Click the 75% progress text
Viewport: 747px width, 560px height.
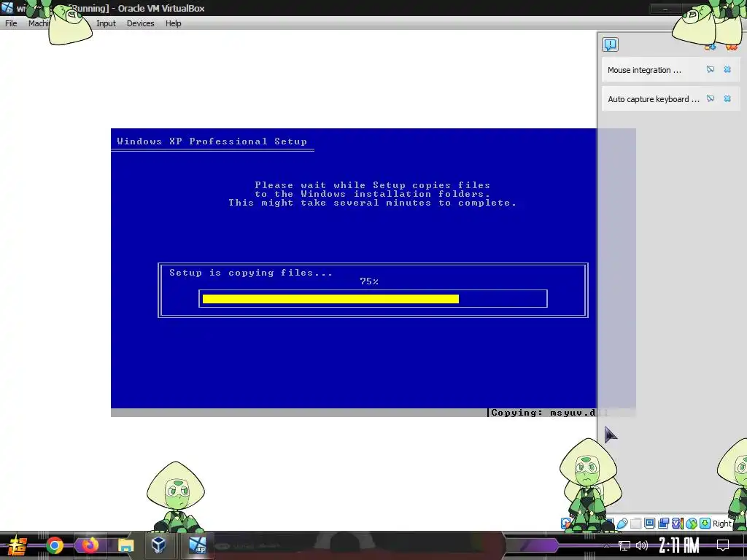pos(369,281)
